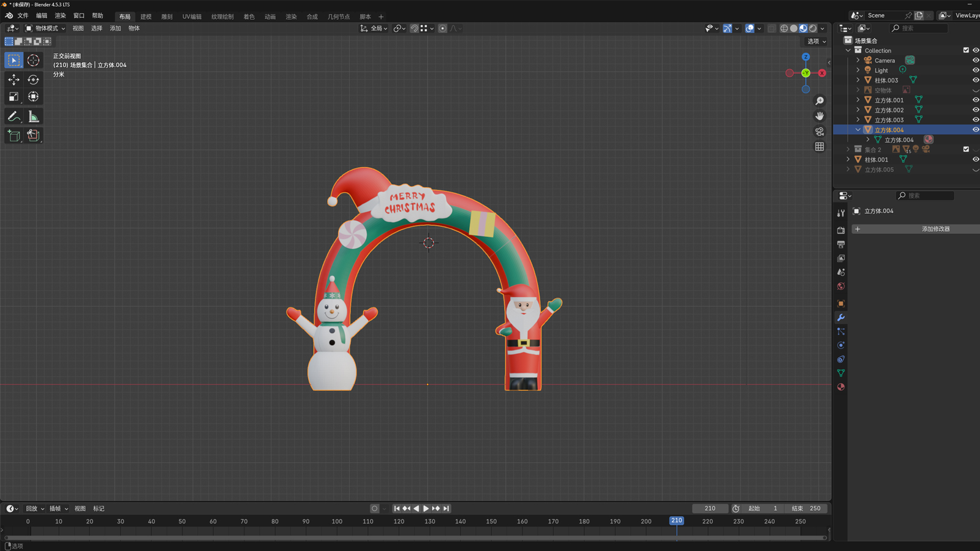This screenshot has width=980, height=551.
Task: Expand the 柱体.003 tree item
Action: (x=858, y=80)
